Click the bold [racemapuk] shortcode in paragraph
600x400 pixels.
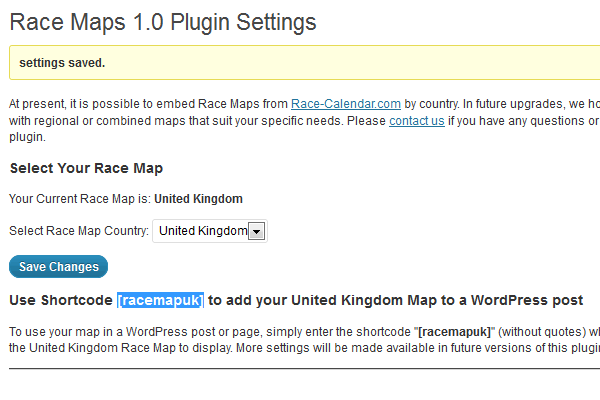(x=454, y=331)
